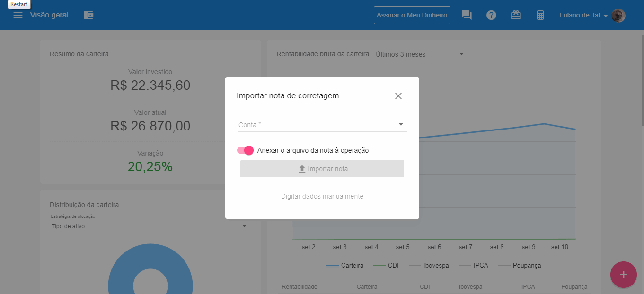This screenshot has width=644, height=294.
Task: Open the help question mark icon
Action: click(x=491, y=15)
